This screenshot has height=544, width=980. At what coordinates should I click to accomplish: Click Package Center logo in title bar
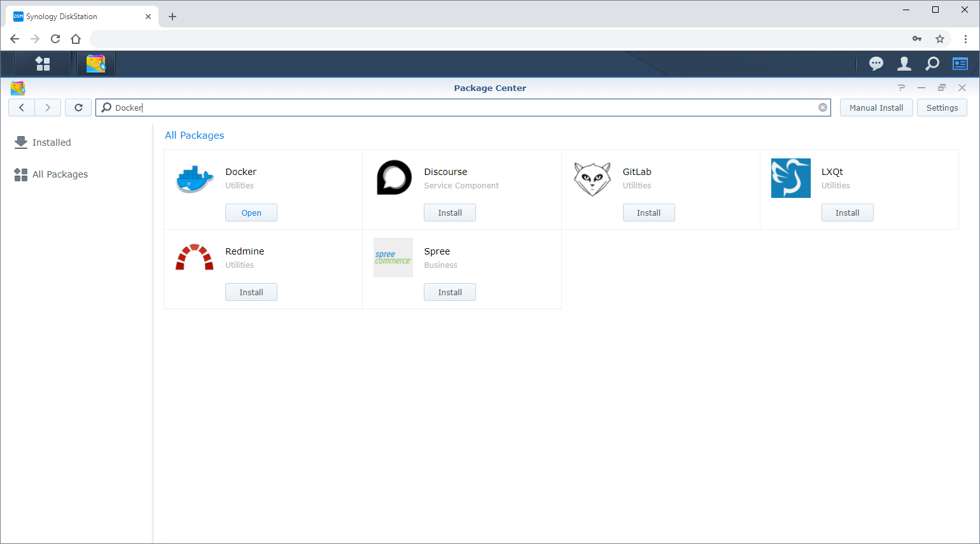[18, 88]
